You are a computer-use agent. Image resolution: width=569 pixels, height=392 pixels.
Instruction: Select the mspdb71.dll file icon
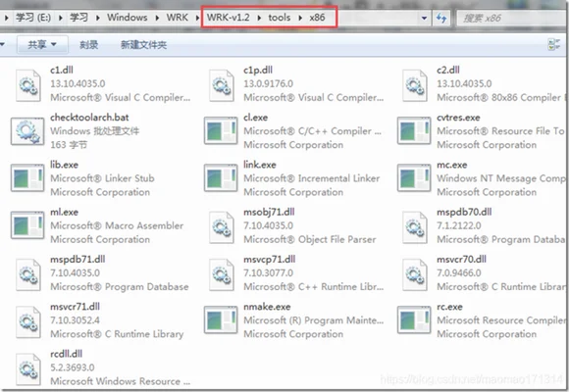click(x=27, y=274)
